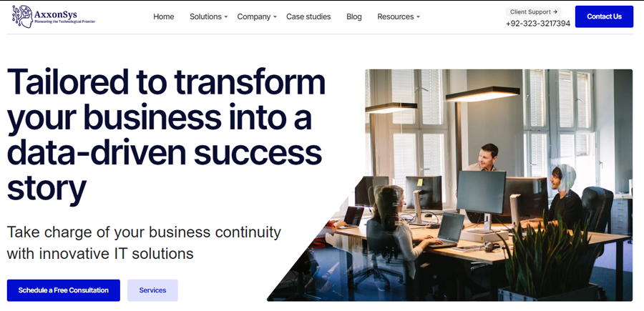Select the Resources menu label

(395, 16)
